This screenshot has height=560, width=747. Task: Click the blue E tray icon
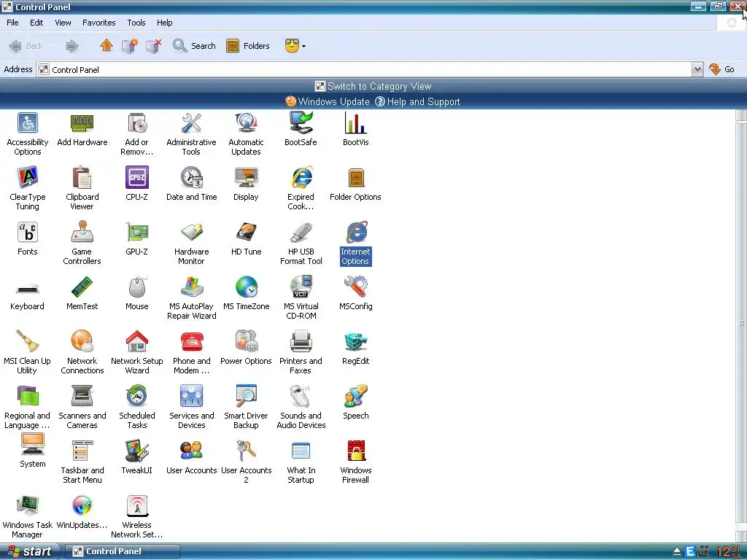(x=690, y=552)
